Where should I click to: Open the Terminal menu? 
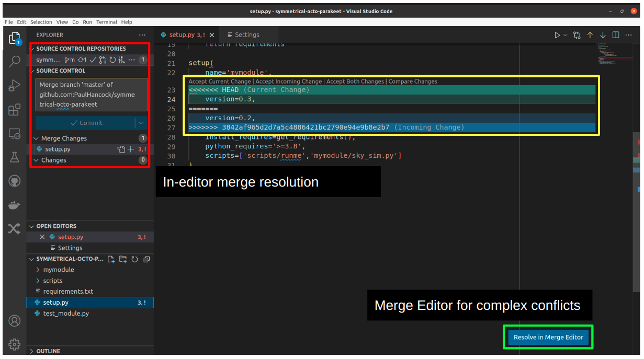click(107, 22)
